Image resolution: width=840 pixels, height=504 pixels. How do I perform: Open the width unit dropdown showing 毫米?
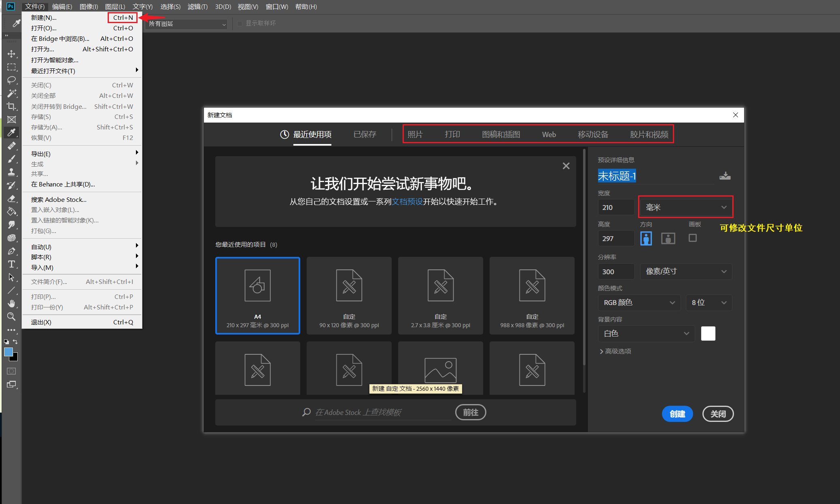pyautogui.click(x=685, y=207)
